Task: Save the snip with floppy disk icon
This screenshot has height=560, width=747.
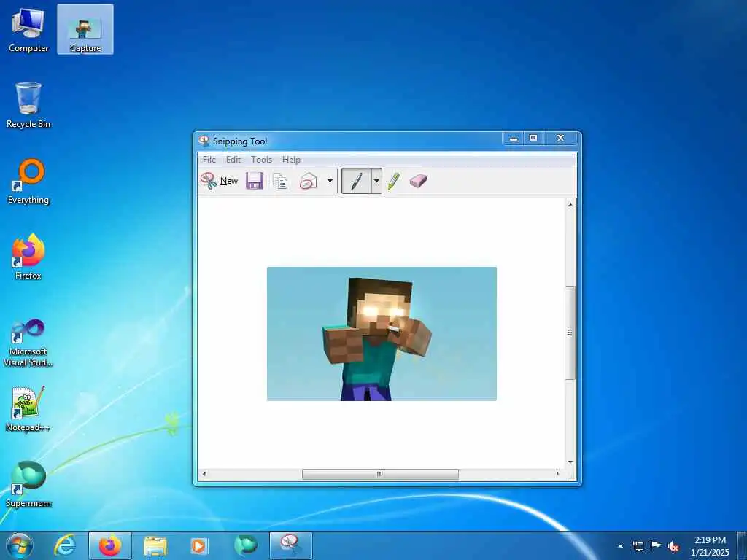Action: (x=255, y=181)
